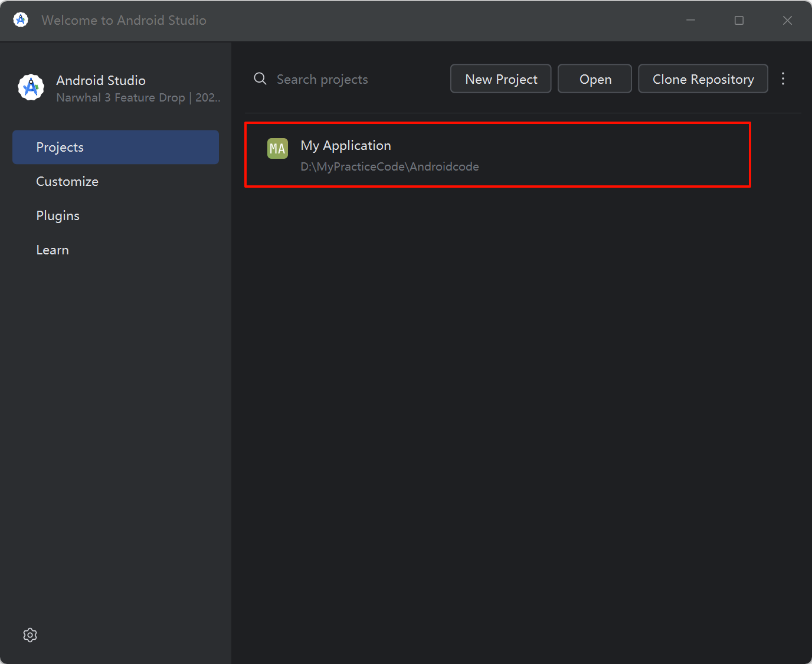Click the MA project icon badge
The image size is (812, 664).
277,148
